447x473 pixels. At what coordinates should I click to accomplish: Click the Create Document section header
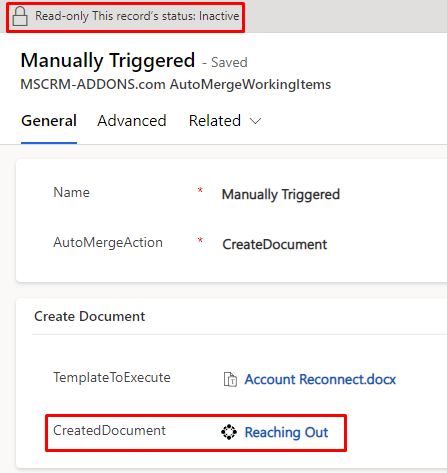pos(90,316)
